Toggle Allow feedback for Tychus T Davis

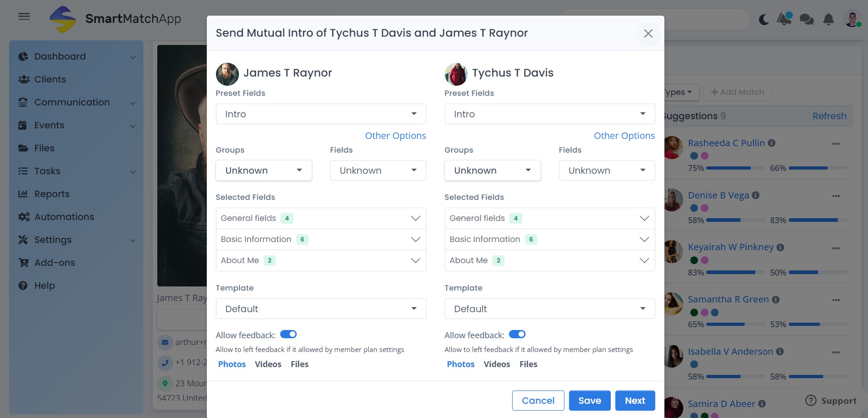[x=517, y=334]
